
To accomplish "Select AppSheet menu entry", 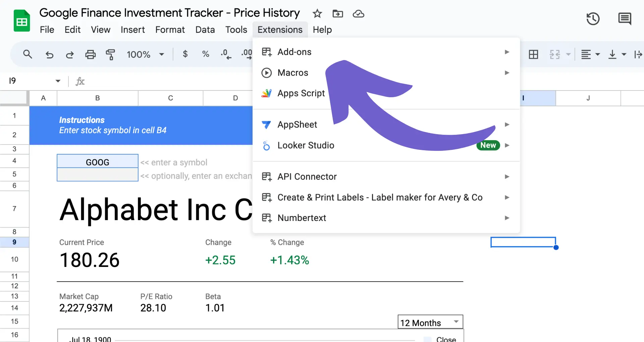I will tap(386, 125).
